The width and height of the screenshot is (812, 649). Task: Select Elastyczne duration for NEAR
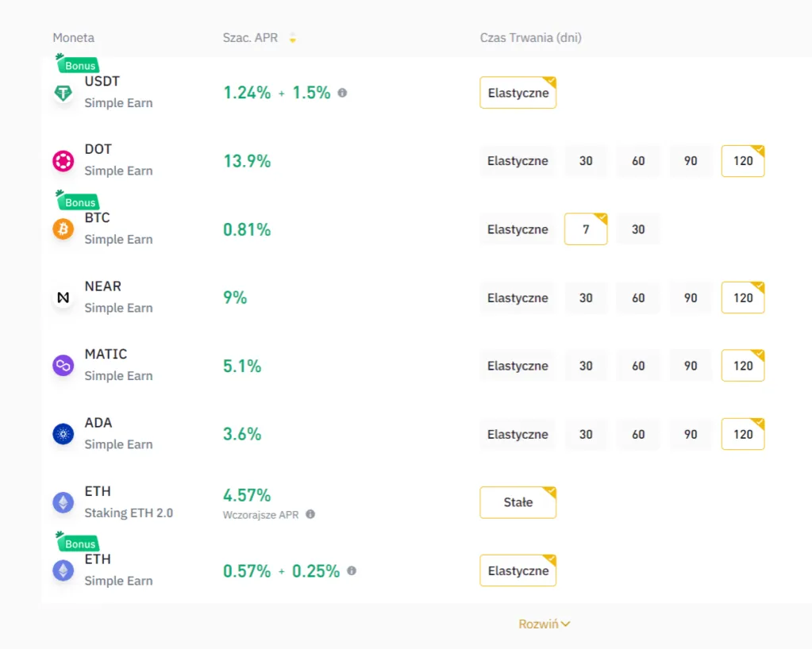pyautogui.click(x=518, y=298)
